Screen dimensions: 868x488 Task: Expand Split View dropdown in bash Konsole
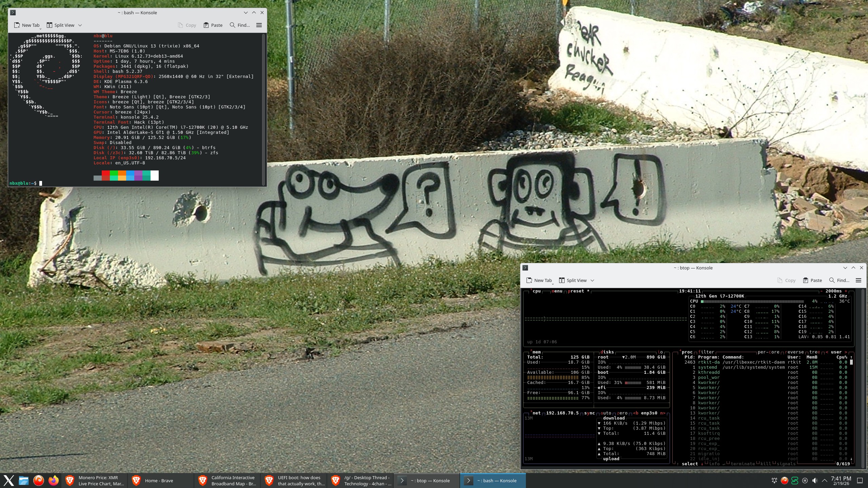(x=80, y=25)
